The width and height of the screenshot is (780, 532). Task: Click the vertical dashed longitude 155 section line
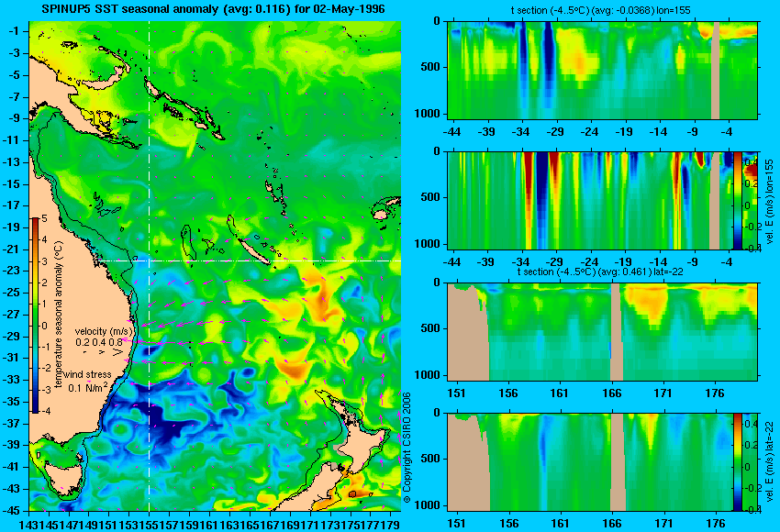[x=150, y=266]
